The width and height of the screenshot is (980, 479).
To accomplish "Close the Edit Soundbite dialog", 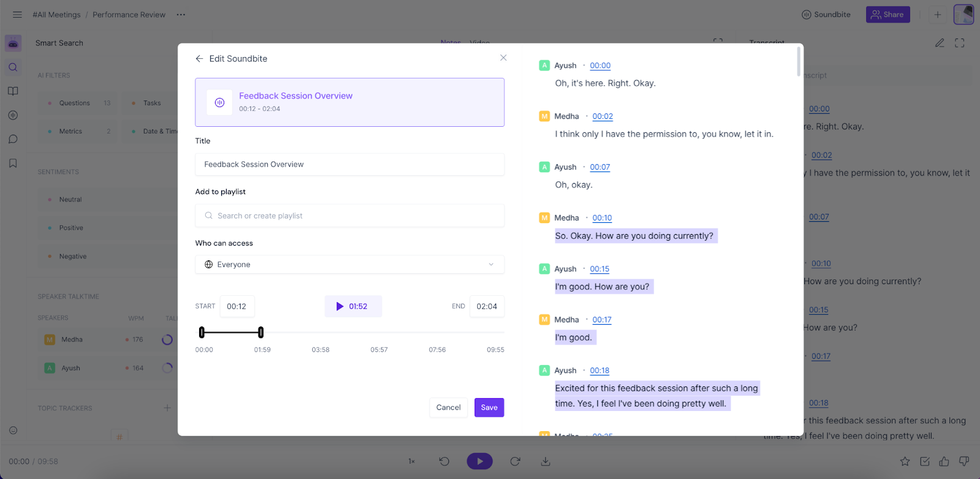I will click(x=503, y=58).
